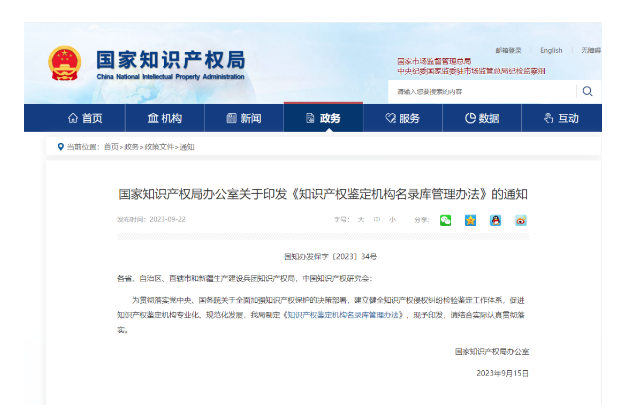Share article to Weibo icon

point(521,220)
